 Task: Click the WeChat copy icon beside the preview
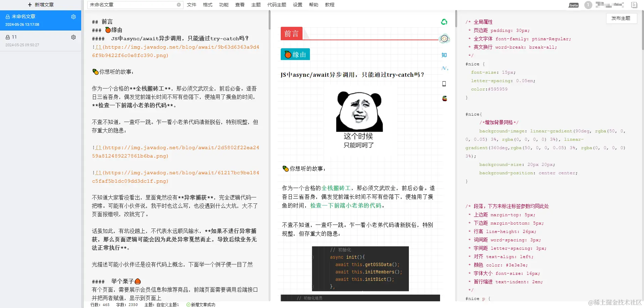tap(444, 22)
